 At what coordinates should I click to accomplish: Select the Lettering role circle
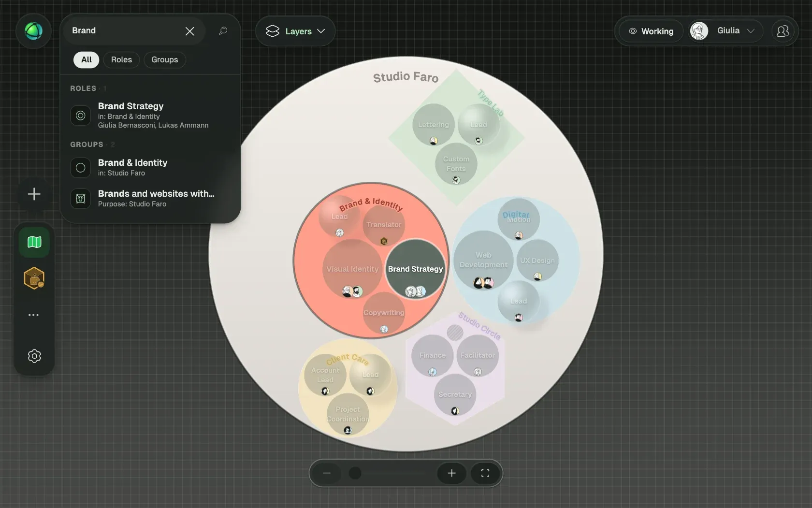(x=434, y=124)
